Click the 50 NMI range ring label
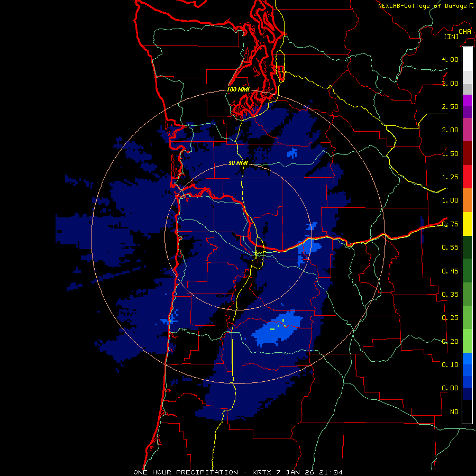 239,163
